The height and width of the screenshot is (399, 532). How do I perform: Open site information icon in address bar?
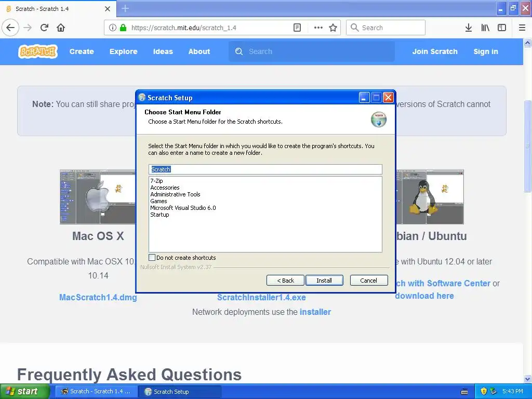click(113, 28)
